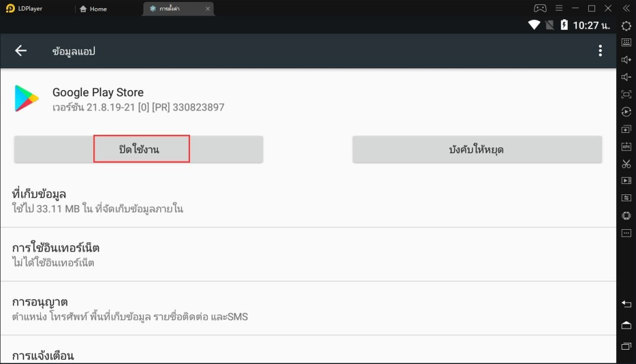Minimize the LDPlayer window
The width and height of the screenshot is (636, 364).
575,8
